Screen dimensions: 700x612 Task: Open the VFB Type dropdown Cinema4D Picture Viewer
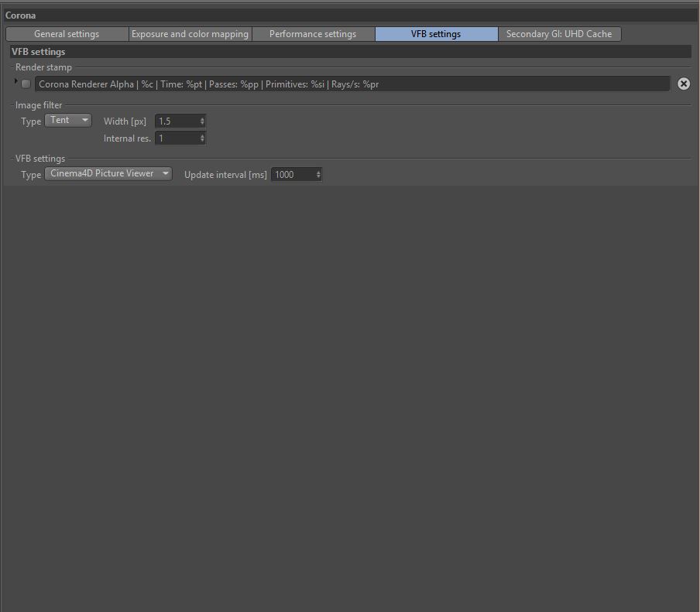tap(108, 173)
